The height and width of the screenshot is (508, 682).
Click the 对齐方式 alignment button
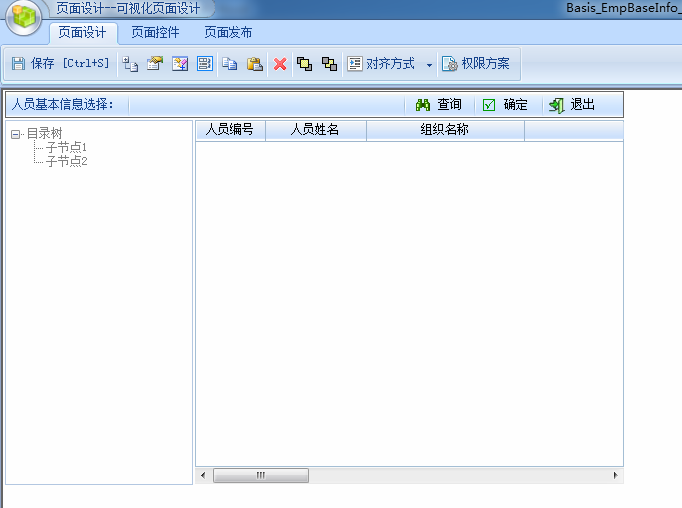coord(381,64)
